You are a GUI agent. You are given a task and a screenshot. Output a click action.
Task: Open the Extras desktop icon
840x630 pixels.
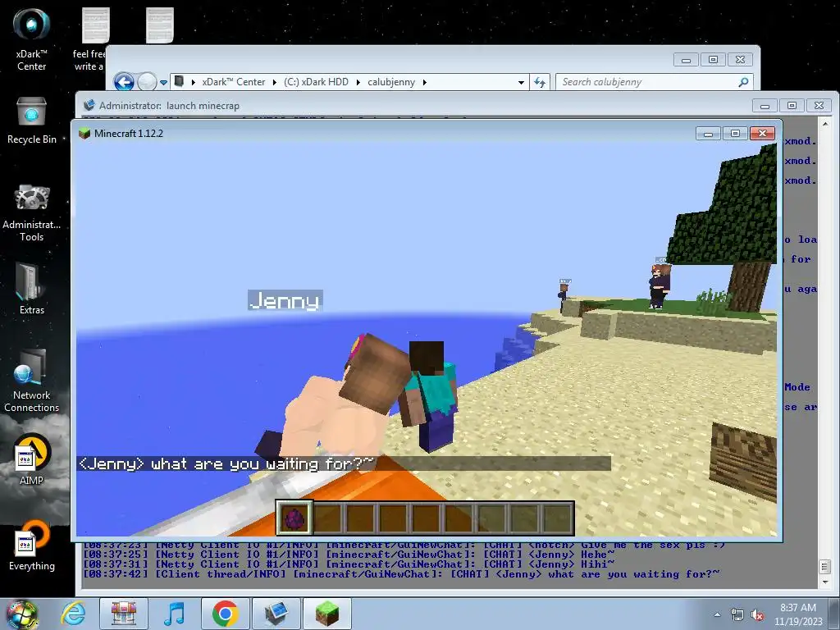click(x=32, y=288)
